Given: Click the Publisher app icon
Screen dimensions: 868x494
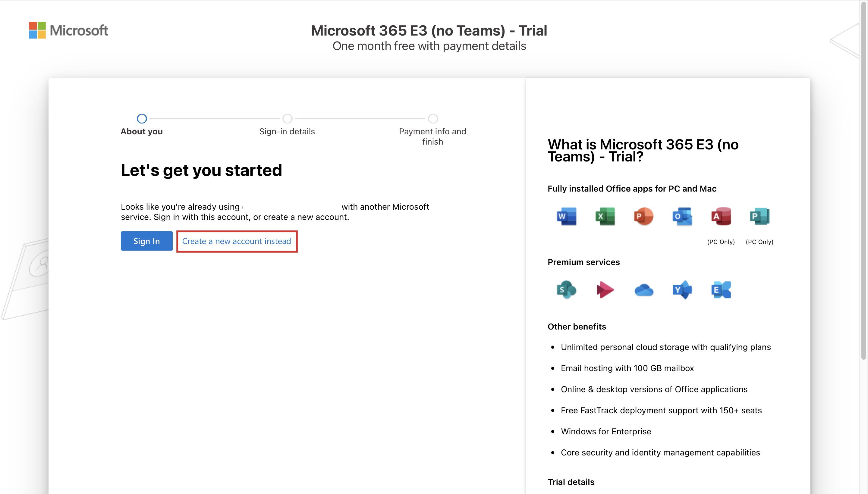Looking at the screenshot, I should point(759,216).
